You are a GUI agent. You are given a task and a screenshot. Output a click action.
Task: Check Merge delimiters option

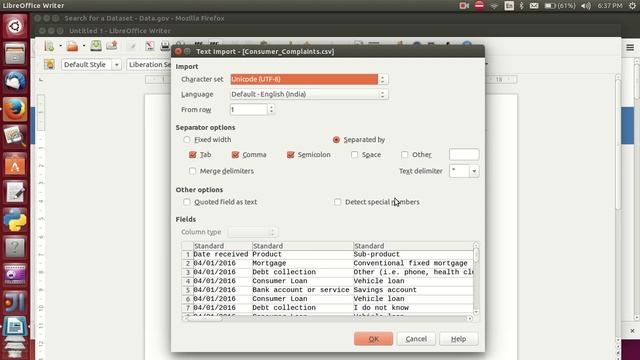coord(193,171)
